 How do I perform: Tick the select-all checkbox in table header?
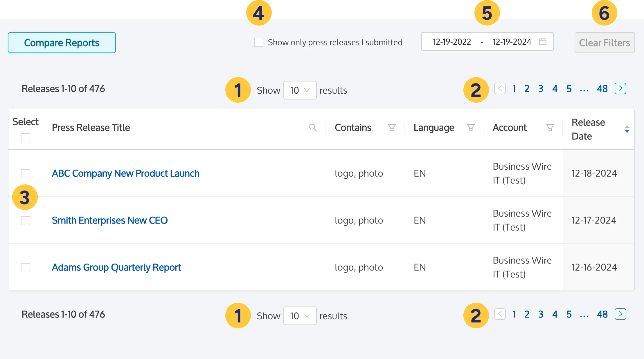tap(26, 138)
